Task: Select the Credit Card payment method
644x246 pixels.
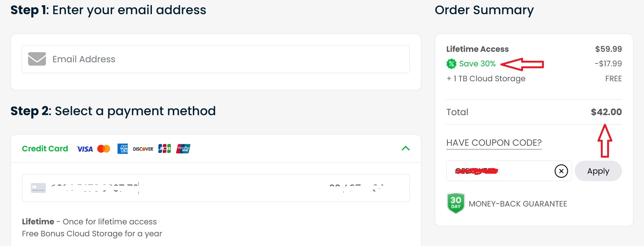Action: (x=45, y=149)
